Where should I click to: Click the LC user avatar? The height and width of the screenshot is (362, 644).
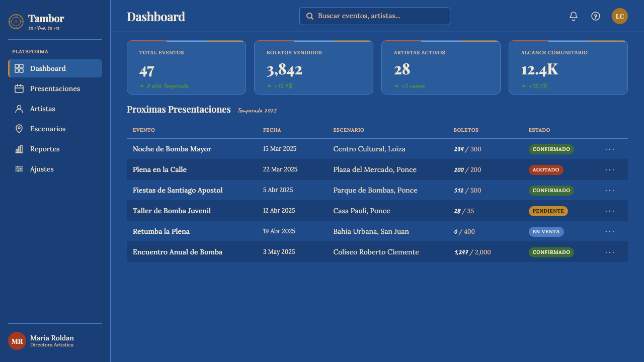pos(620,16)
